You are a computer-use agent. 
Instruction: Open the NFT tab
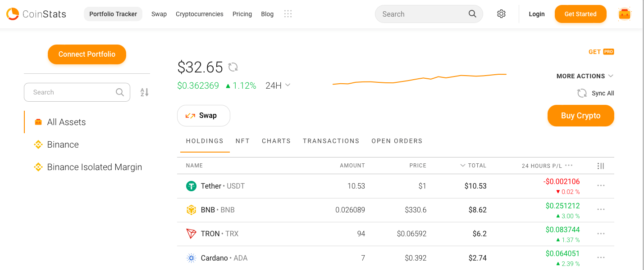(242, 141)
